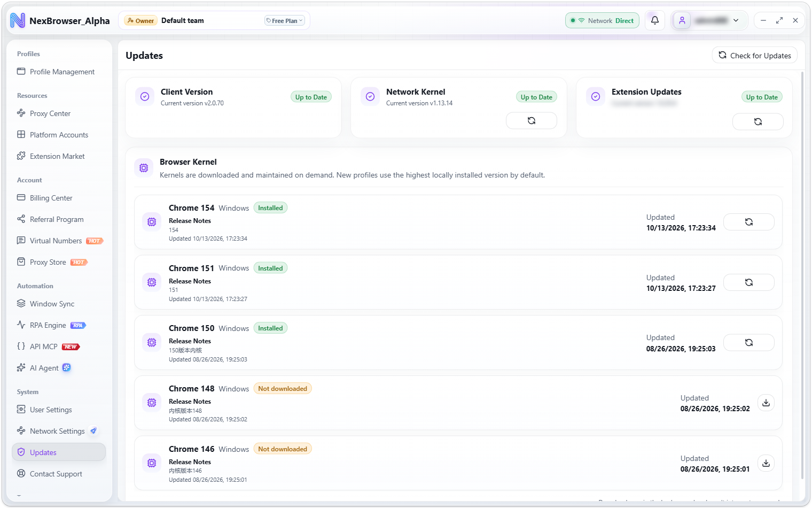Click the Extension Updates check icon

pos(595,96)
